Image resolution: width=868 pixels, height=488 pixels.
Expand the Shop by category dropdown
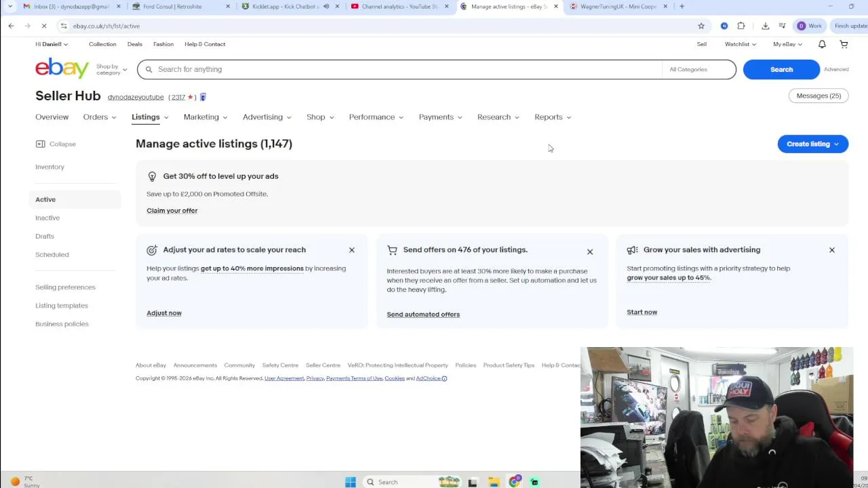111,69
